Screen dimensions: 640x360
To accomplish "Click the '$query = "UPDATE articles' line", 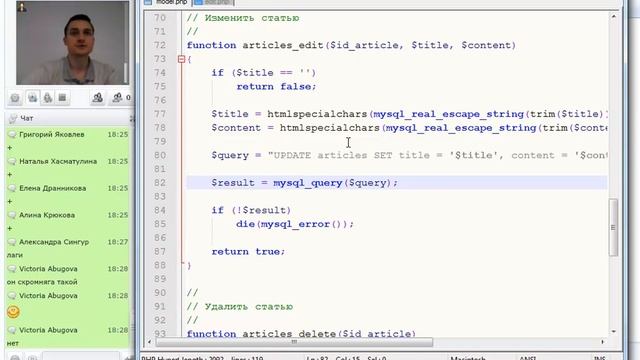I will click(409, 156).
